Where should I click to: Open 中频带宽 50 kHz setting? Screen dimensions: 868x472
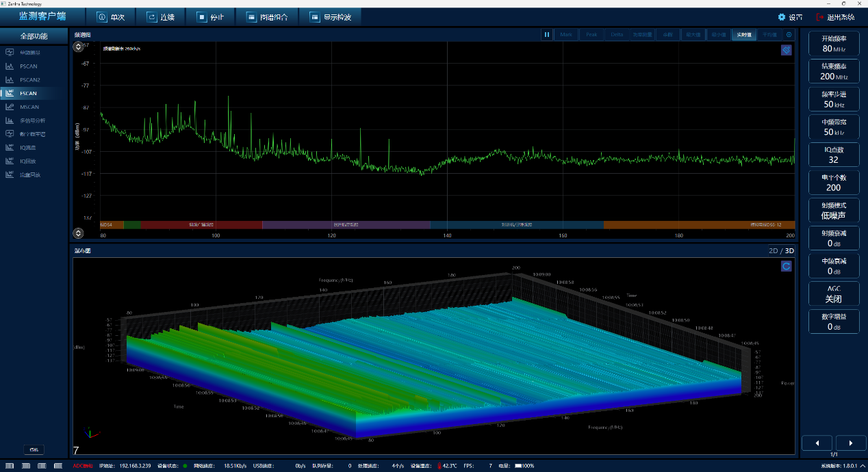pyautogui.click(x=833, y=127)
